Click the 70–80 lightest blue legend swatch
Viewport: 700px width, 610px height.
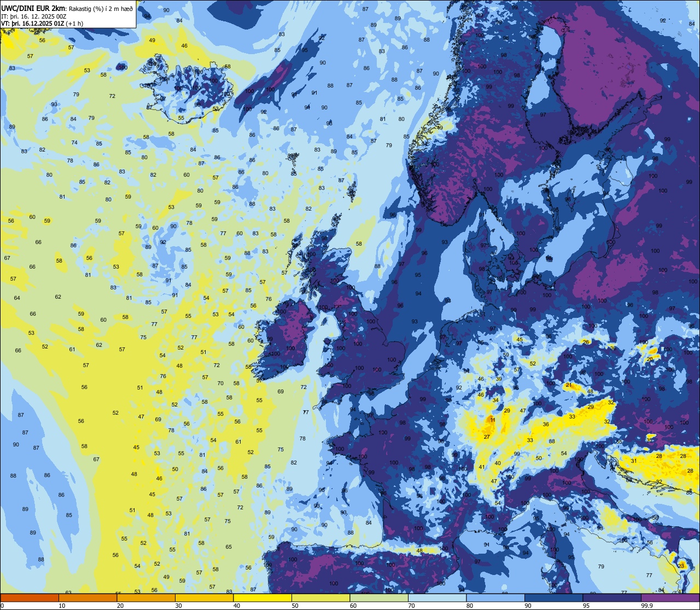[x=437, y=597]
